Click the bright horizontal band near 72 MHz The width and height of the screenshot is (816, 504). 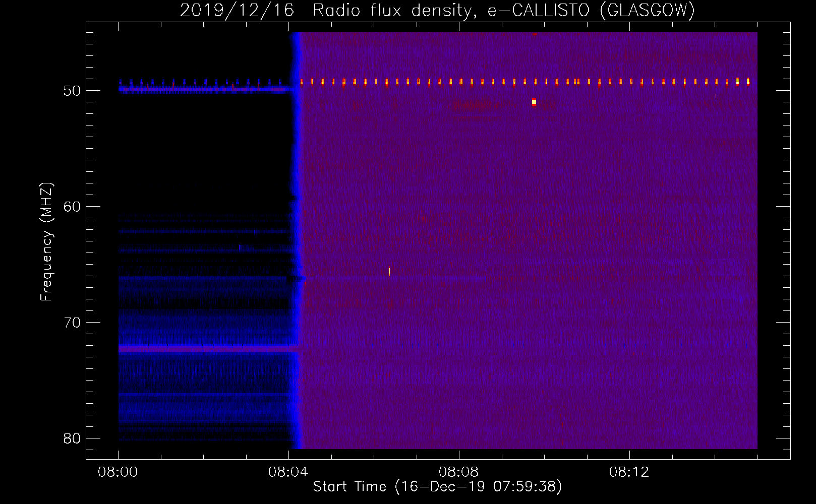pos(208,348)
